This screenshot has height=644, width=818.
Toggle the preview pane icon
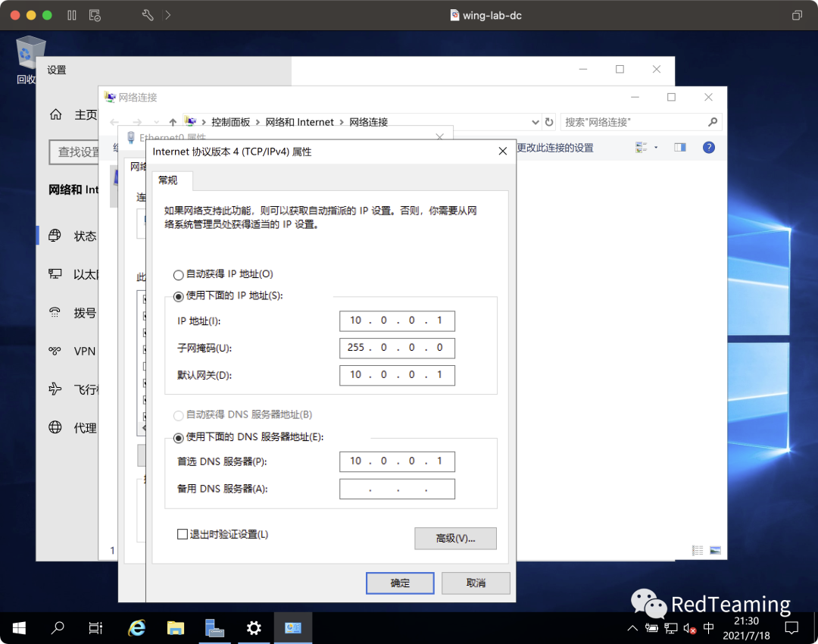click(679, 148)
